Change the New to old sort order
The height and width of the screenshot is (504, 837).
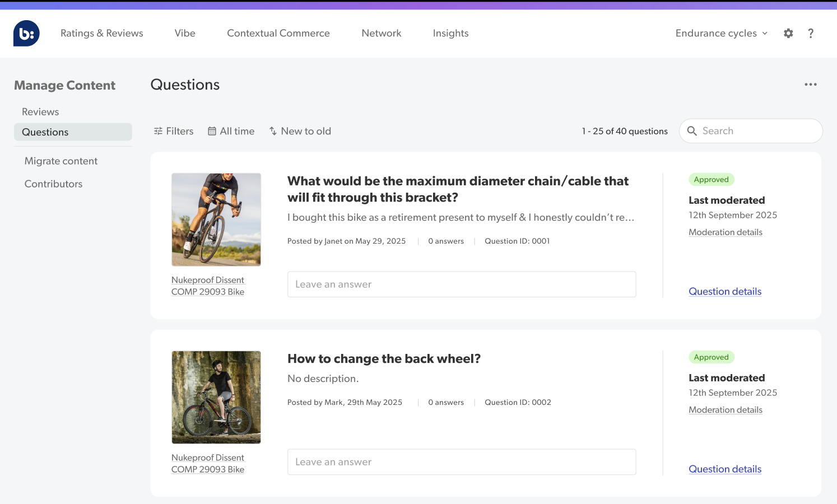(300, 131)
